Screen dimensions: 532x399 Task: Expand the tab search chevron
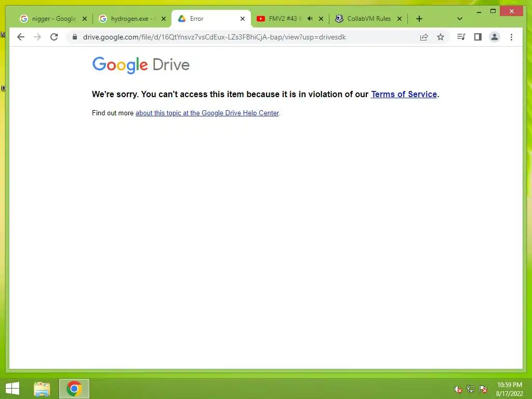pyautogui.click(x=460, y=19)
